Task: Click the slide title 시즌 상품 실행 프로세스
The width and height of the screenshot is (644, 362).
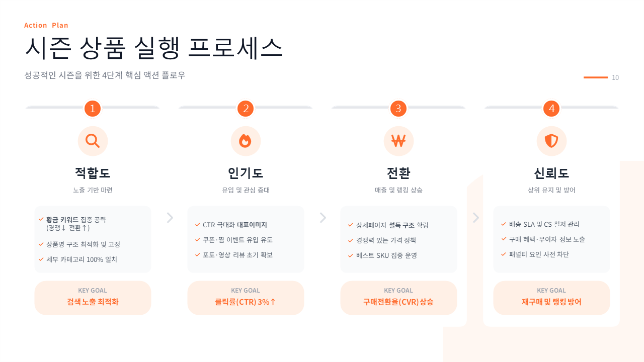Action: (x=154, y=49)
